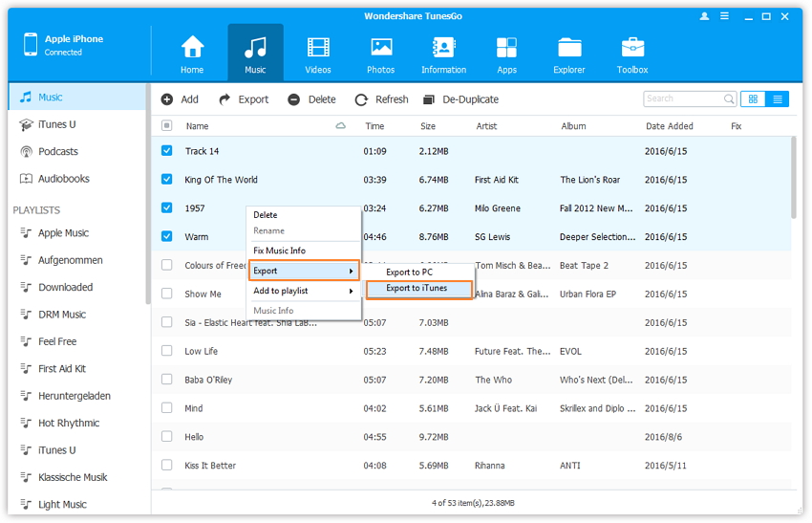Screen dimensions: 812x523
Task: Expand the Export submenu in context menu
Action: [x=304, y=272]
